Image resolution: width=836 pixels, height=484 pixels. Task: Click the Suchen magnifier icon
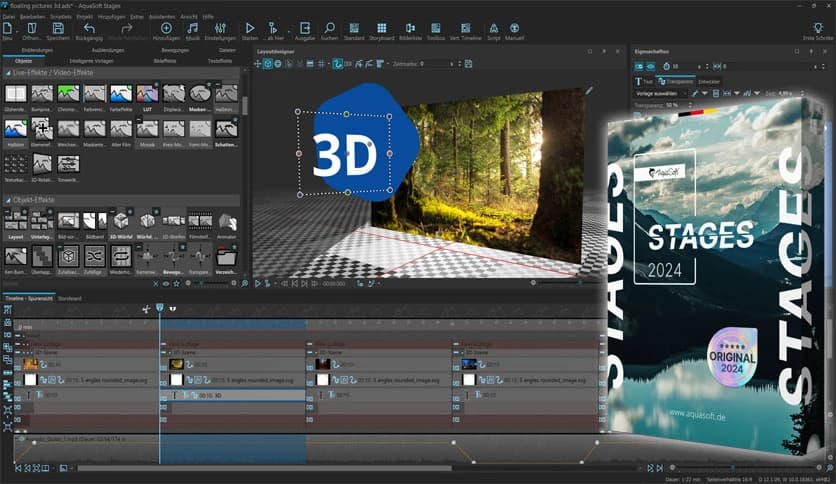329,28
